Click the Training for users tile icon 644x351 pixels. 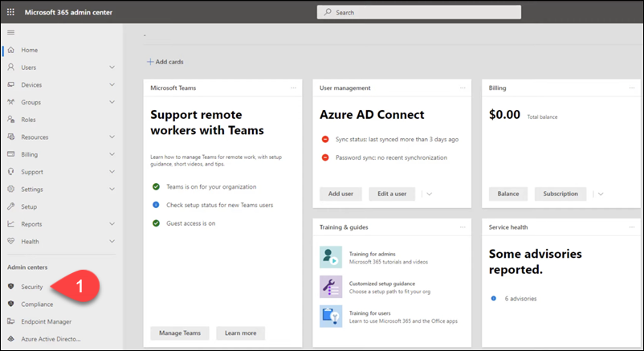(331, 316)
